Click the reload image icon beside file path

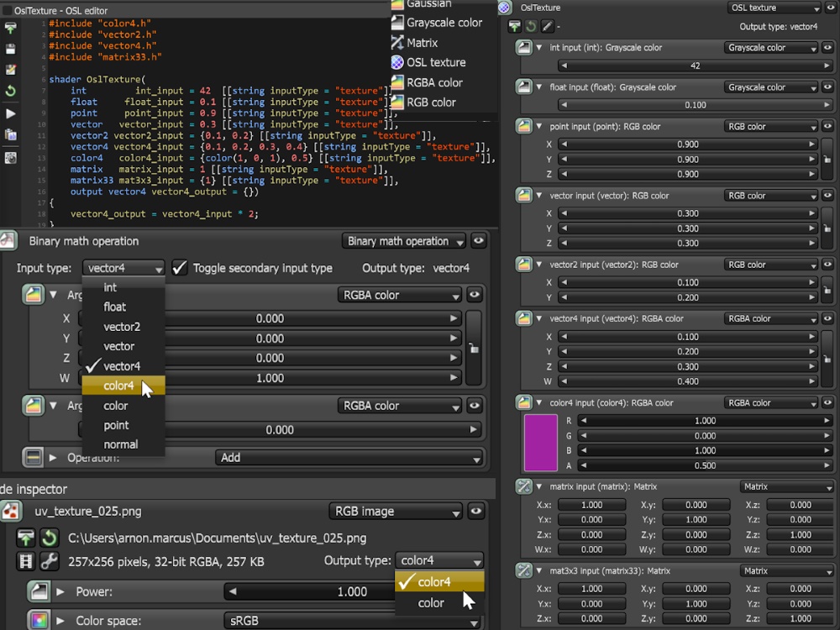click(50, 538)
